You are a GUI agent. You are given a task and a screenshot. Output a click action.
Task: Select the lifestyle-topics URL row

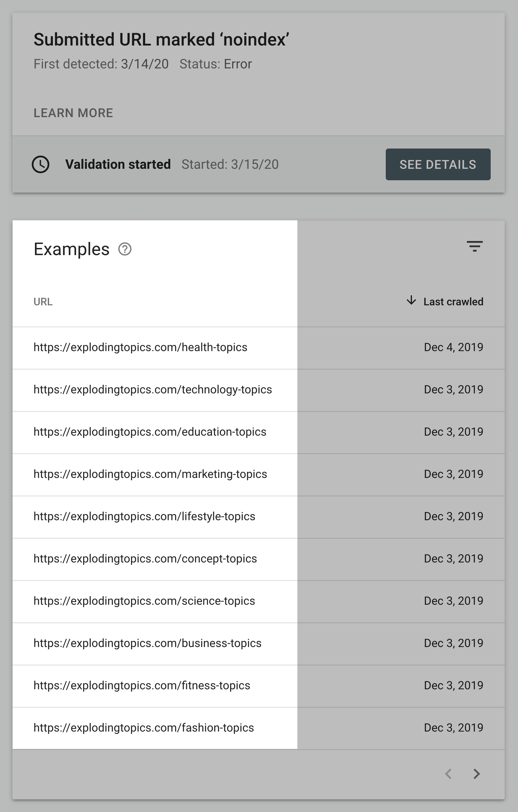pyautogui.click(x=259, y=517)
